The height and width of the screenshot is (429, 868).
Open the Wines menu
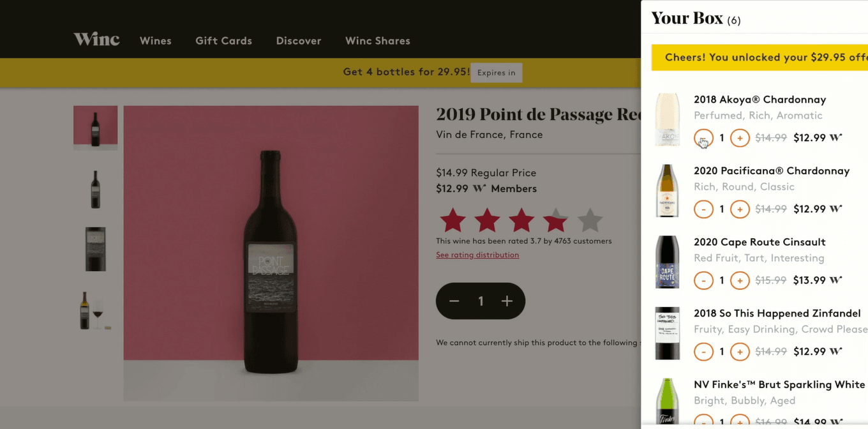coord(156,41)
